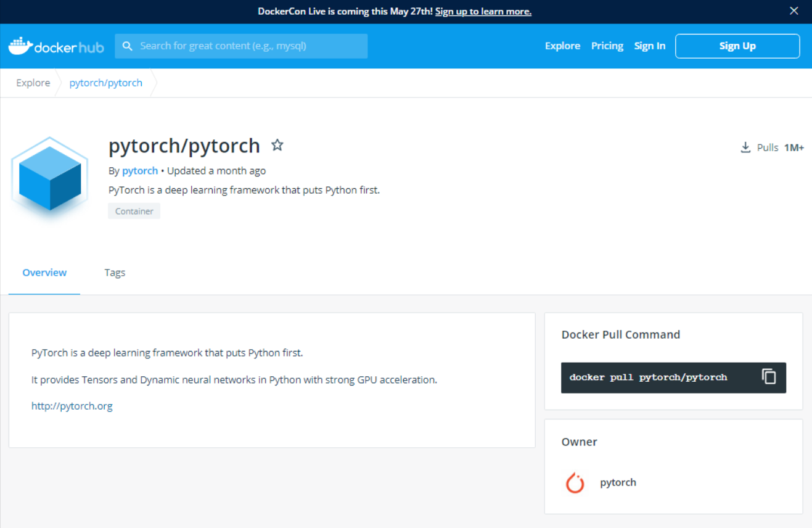Click the pytorch/pytorch breadcrumb

106,83
